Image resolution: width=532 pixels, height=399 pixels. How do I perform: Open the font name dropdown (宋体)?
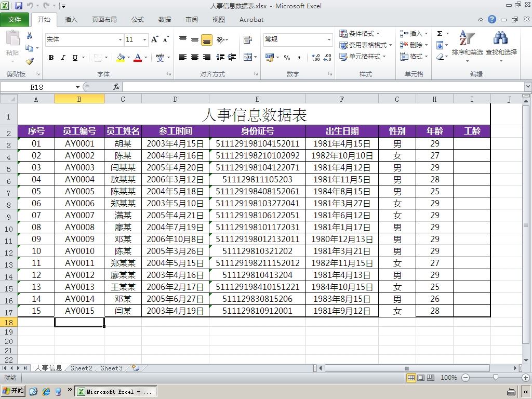(120, 39)
